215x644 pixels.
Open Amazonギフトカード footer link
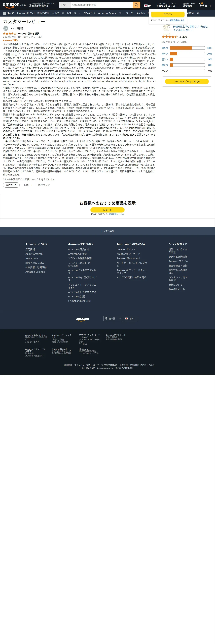(x=128, y=254)
